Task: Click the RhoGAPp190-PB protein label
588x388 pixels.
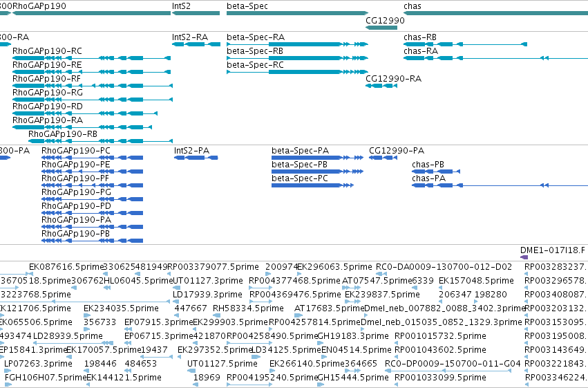Action: coord(76,234)
